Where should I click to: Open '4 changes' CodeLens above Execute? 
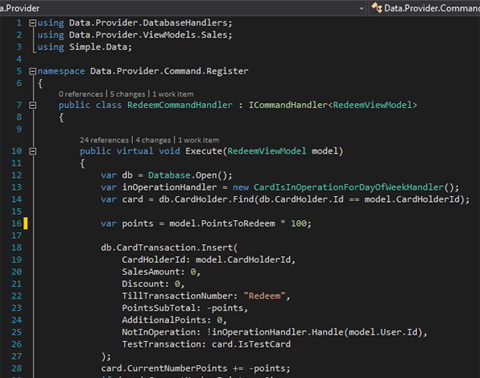153,140
